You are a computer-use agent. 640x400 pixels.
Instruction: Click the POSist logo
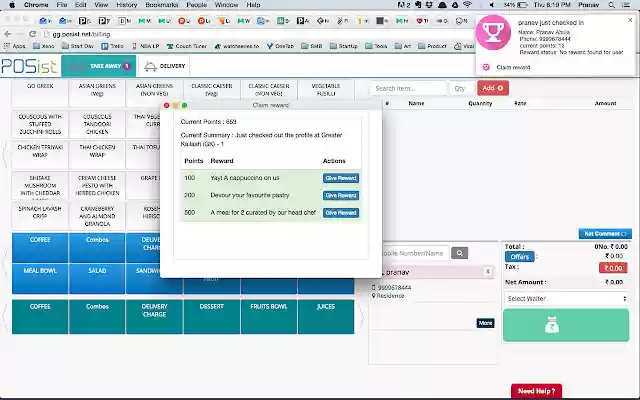[x=29, y=66]
